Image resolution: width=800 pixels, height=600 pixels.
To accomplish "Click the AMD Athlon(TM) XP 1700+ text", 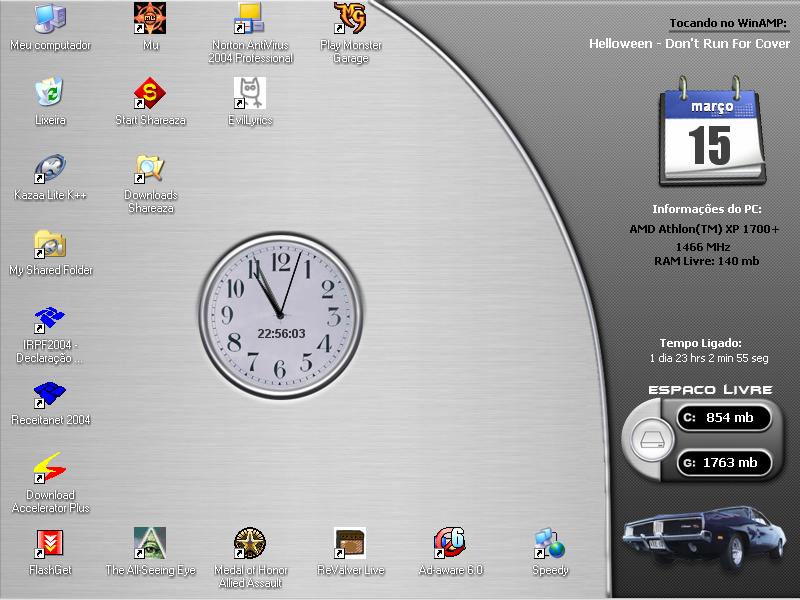I will point(704,229).
